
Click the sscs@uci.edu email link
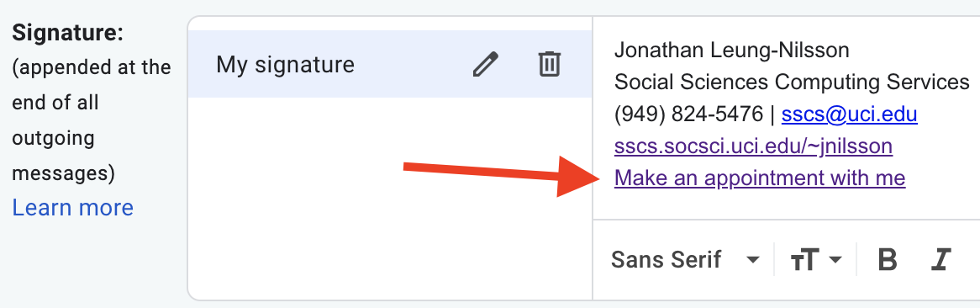850,114
